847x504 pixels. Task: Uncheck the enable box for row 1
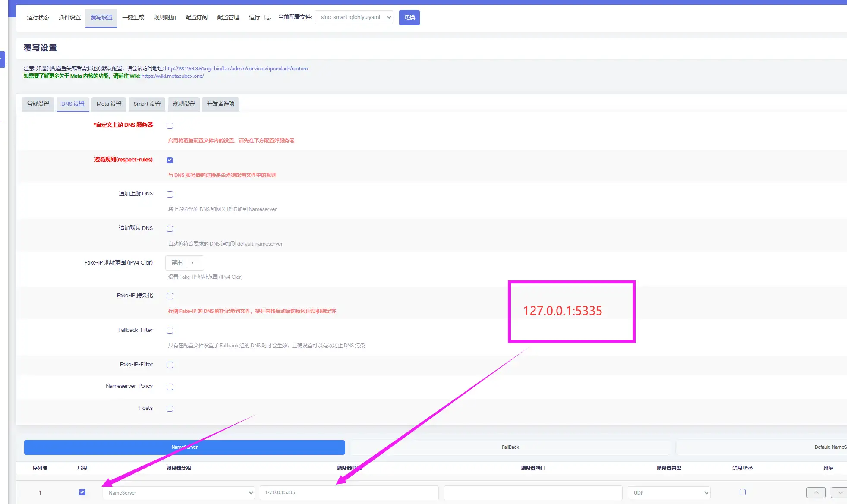point(82,492)
